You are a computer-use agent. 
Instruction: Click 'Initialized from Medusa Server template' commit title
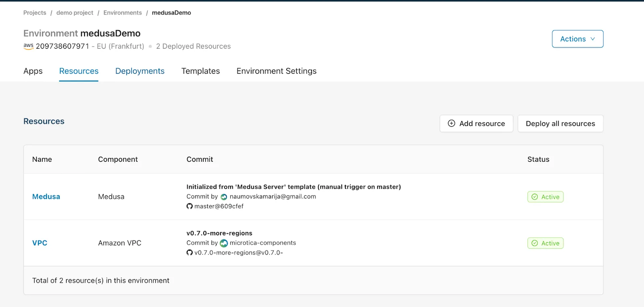click(x=293, y=187)
